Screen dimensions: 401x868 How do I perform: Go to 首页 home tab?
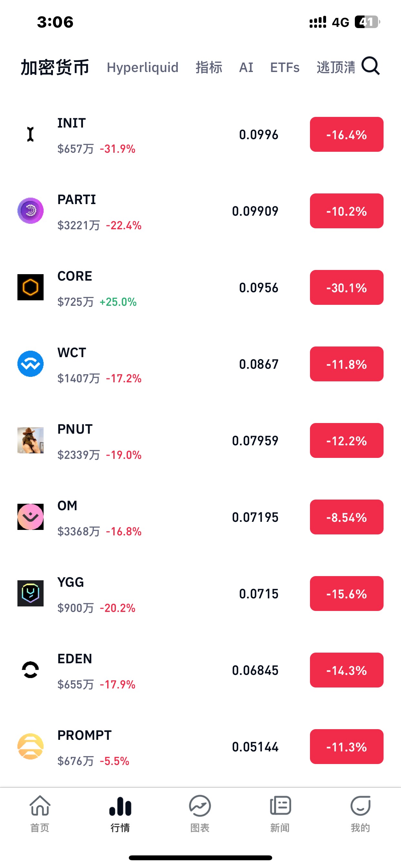tap(40, 813)
